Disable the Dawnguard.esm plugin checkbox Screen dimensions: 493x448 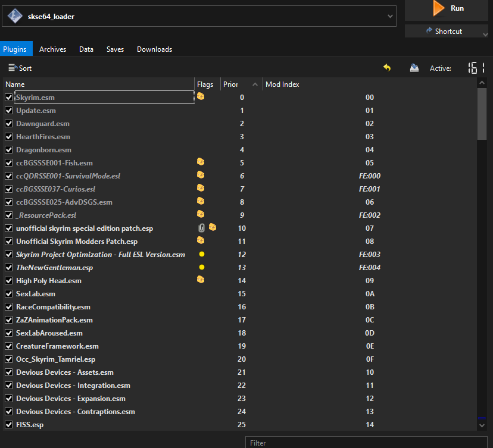point(9,124)
